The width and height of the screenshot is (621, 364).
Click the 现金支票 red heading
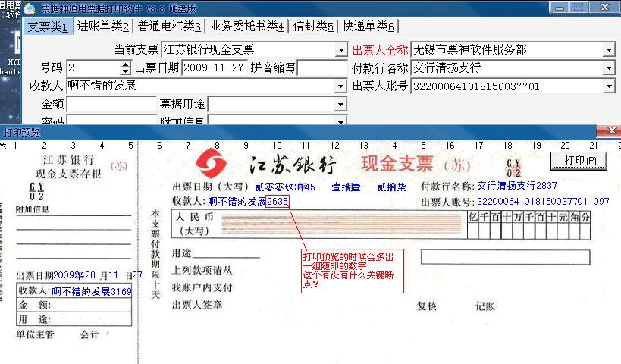(397, 164)
